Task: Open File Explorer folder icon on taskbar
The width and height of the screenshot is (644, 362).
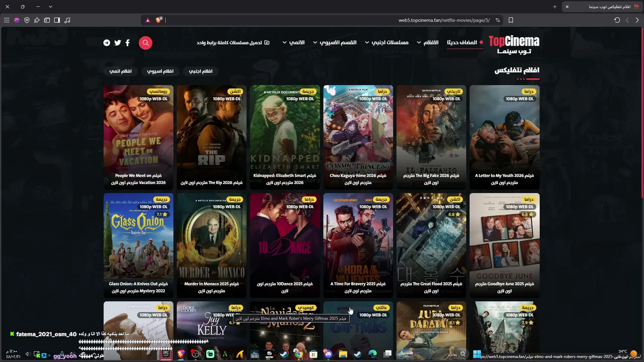Action: pos(343,354)
